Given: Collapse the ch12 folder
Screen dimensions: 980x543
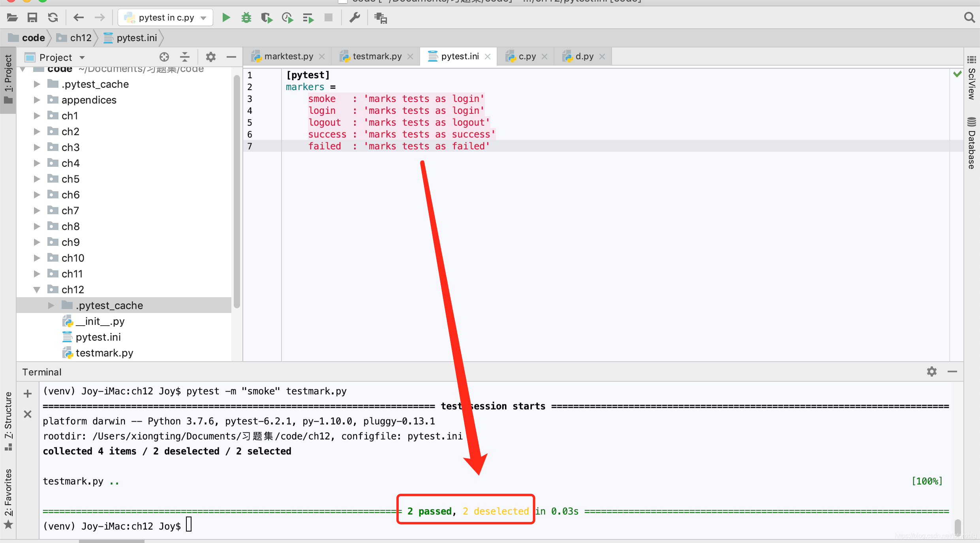Looking at the screenshot, I should point(37,289).
